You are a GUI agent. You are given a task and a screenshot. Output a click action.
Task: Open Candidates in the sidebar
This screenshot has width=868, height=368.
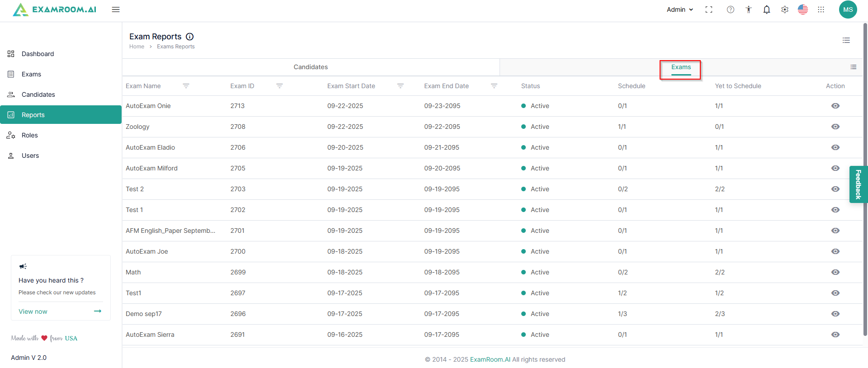point(61,94)
